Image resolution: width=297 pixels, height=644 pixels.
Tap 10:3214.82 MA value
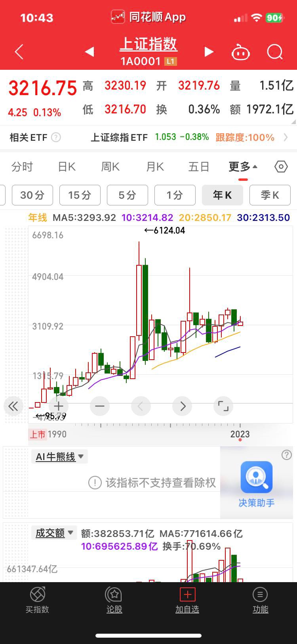pyautogui.click(x=147, y=218)
